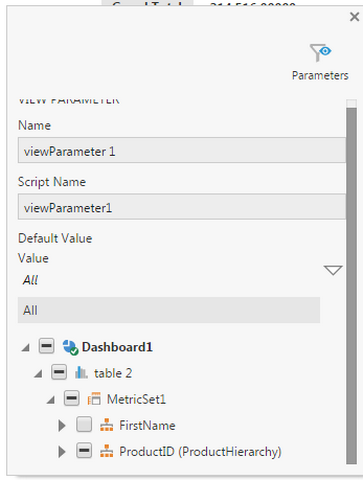Click the italic All value text

[30, 280]
